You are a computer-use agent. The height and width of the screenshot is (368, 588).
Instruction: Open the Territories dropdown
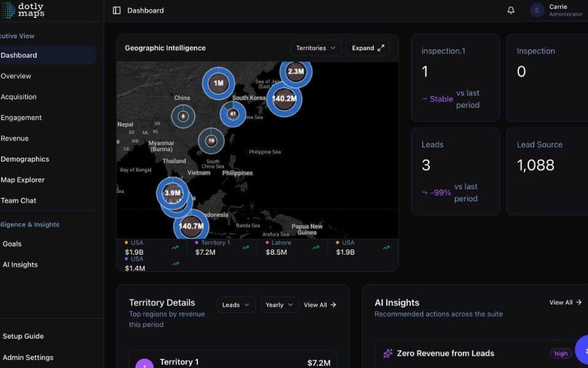click(x=316, y=48)
